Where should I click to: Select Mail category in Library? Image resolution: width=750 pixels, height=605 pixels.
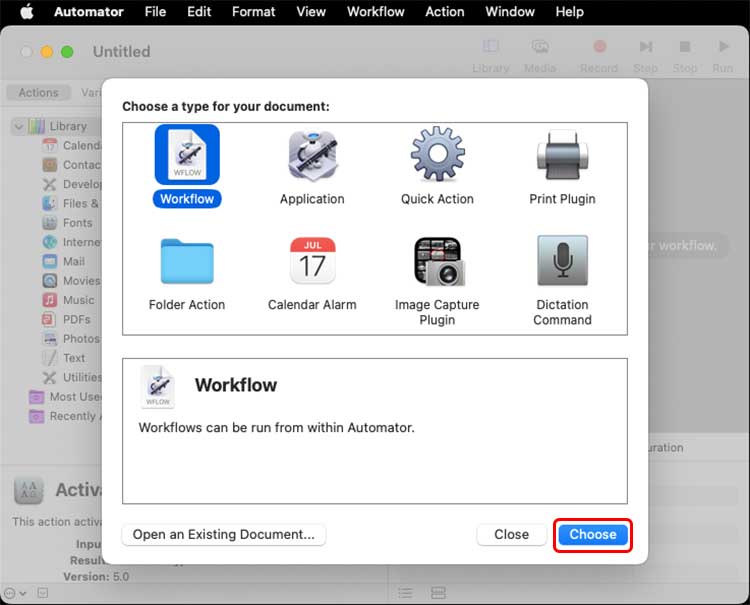(64, 261)
